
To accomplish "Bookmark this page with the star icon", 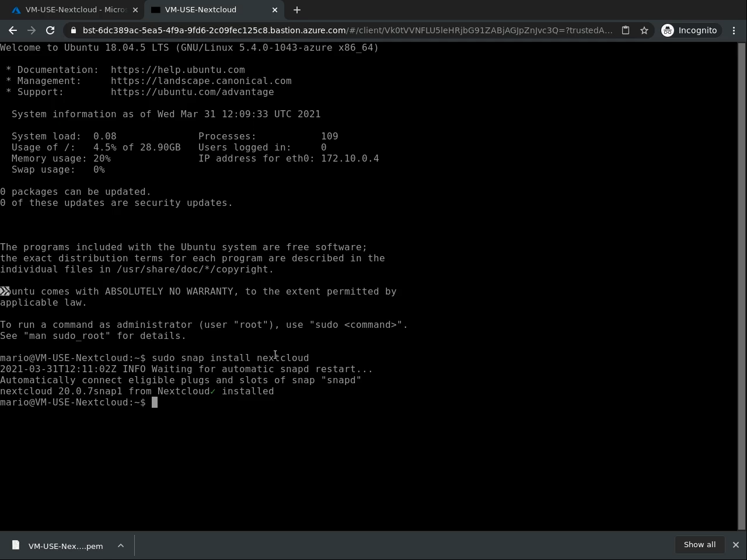I will (644, 30).
